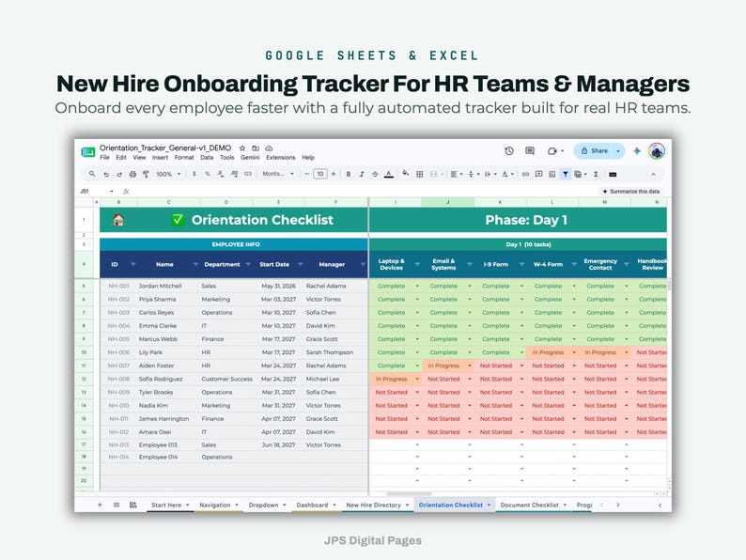Increase font size with plus button
This screenshot has width=746, height=560.
(334, 174)
